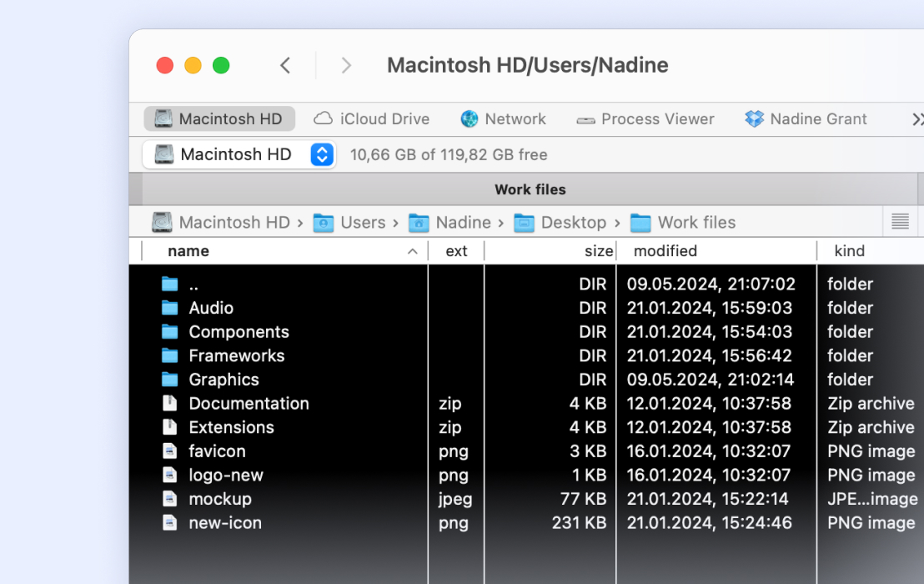Switch view using the list icon beside the breadcrumb
The height and width of the screenshot is (584, 924).
901,221
